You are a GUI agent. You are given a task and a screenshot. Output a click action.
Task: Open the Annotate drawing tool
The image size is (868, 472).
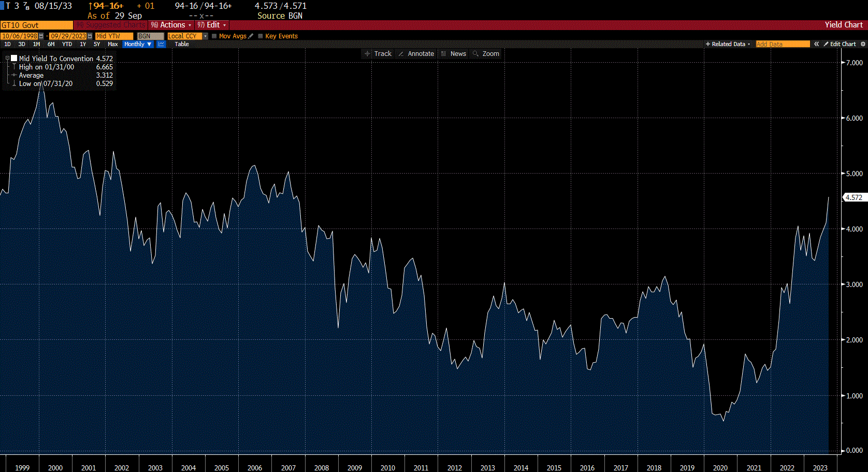pyautogui.click(x=416, y=53)
